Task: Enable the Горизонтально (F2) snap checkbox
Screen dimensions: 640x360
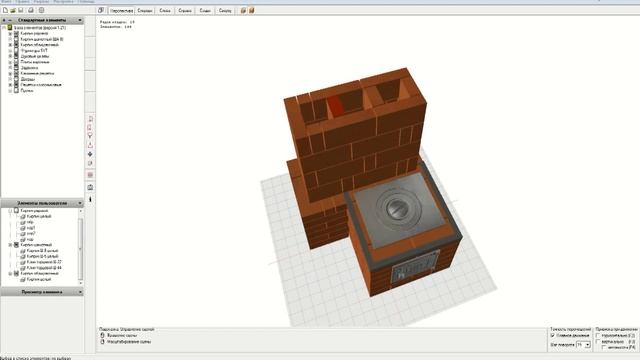Action: (x=598, y=336)
